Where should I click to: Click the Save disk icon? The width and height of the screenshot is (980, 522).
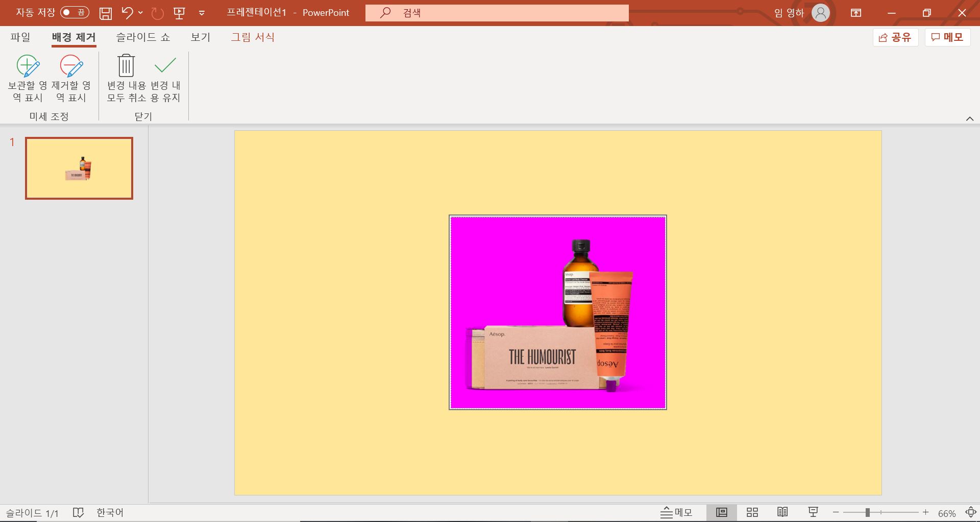coord(106,13)
